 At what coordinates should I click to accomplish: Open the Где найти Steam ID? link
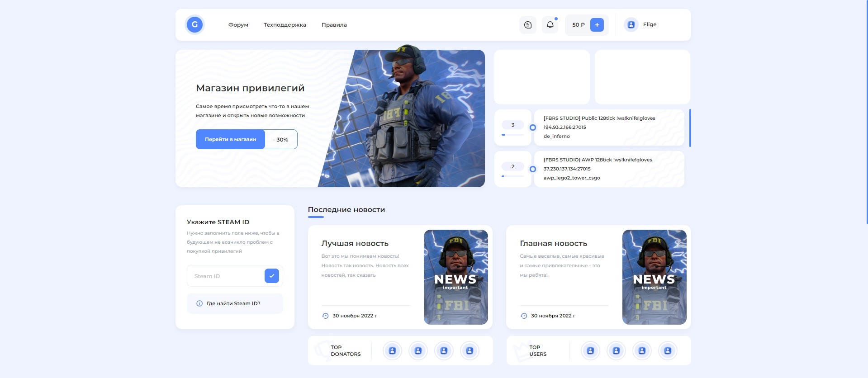tap(233, 303)
